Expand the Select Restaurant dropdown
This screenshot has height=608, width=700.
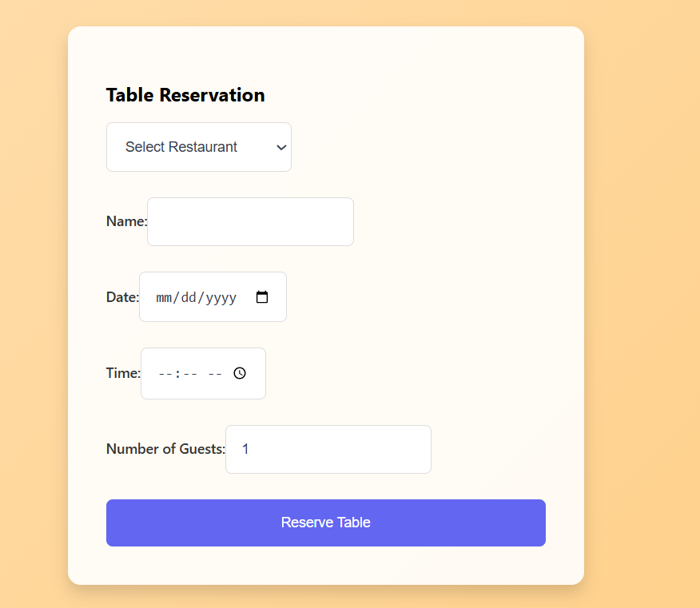[x=198, y=147]
